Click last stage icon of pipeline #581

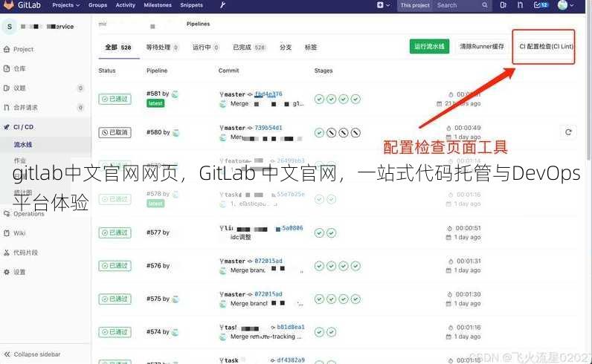355,100
